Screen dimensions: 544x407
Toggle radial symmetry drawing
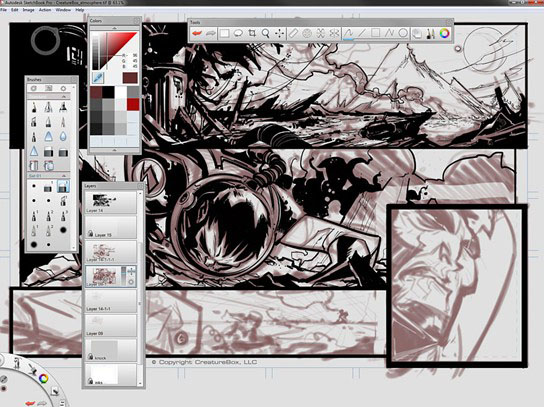pyautogui.click(x=334, y=33)
